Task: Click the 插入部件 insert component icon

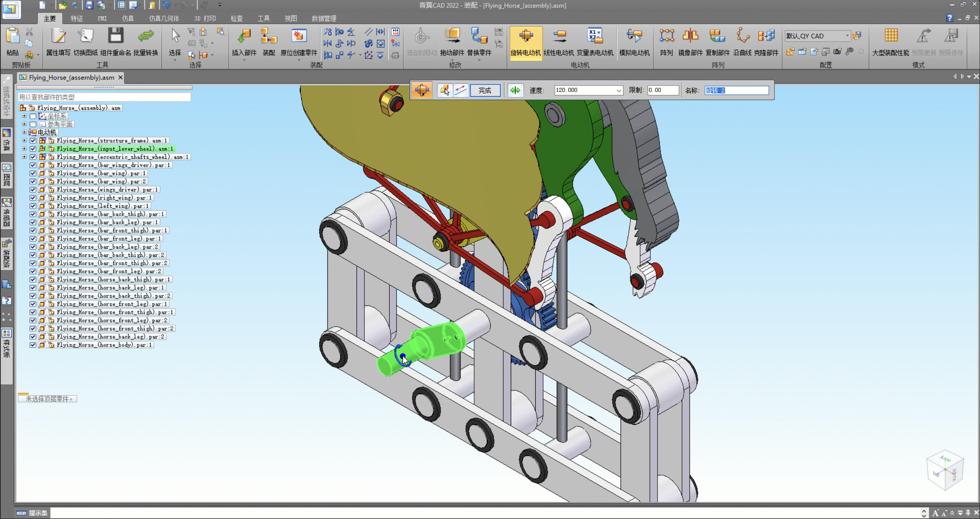Action: tap(244, 42)
